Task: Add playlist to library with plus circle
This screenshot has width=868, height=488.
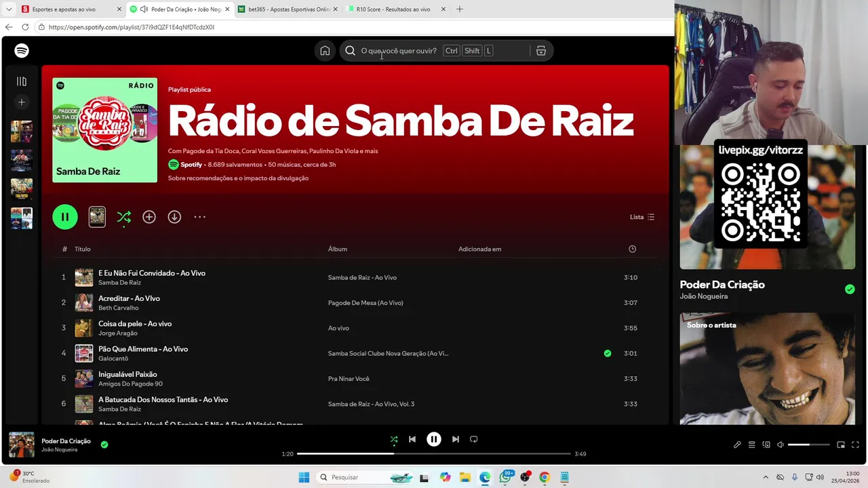Action: click(149, 217)
